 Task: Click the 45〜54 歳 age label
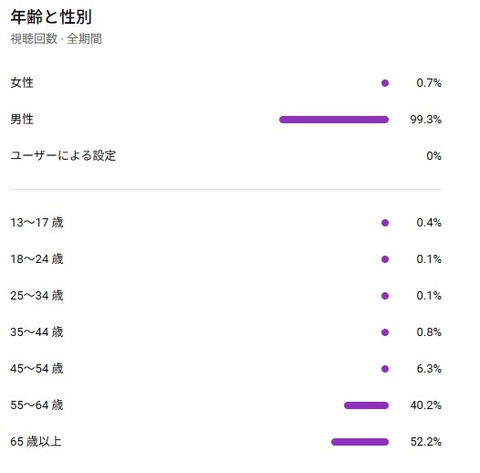pyautogui.click(x=37, y=369)
